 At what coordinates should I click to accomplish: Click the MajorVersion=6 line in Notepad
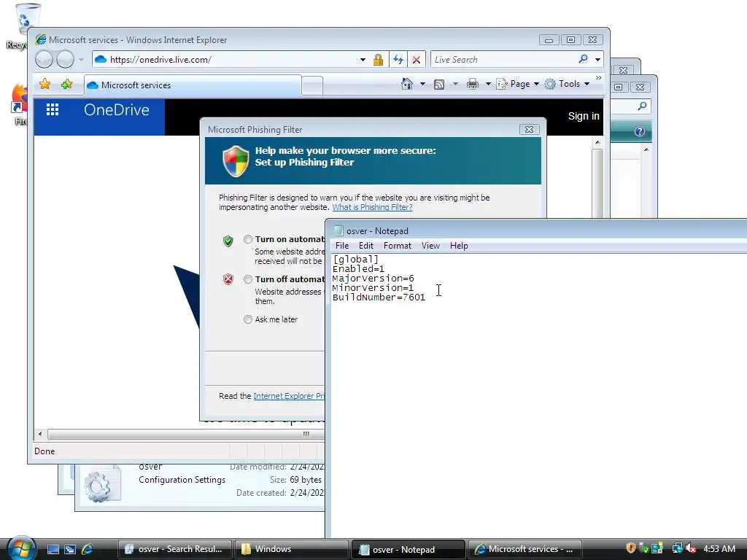tap(373, 279)
